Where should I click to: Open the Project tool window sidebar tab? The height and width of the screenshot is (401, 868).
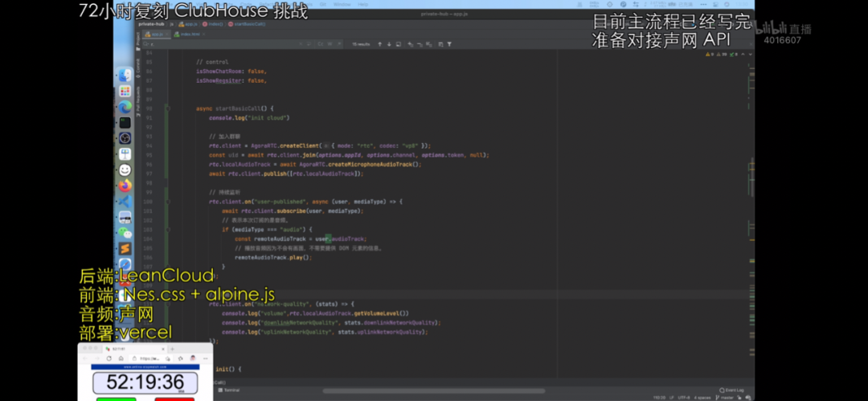(138, 40)
